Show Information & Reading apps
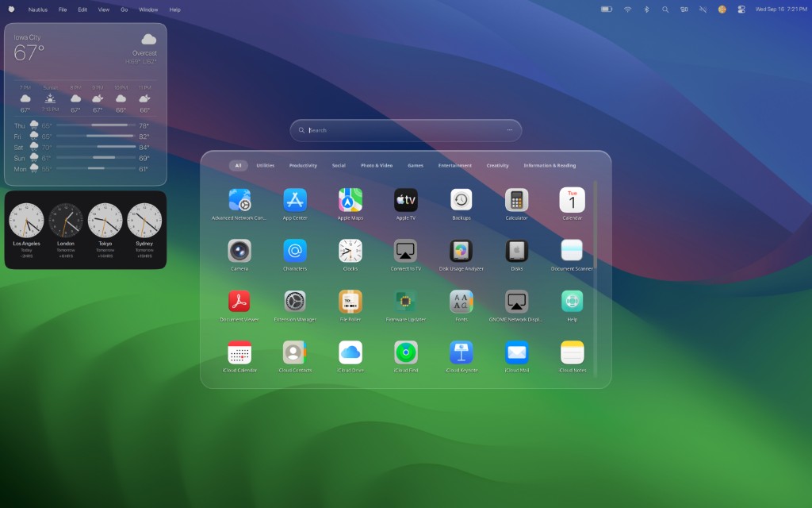 pos(550,165)
